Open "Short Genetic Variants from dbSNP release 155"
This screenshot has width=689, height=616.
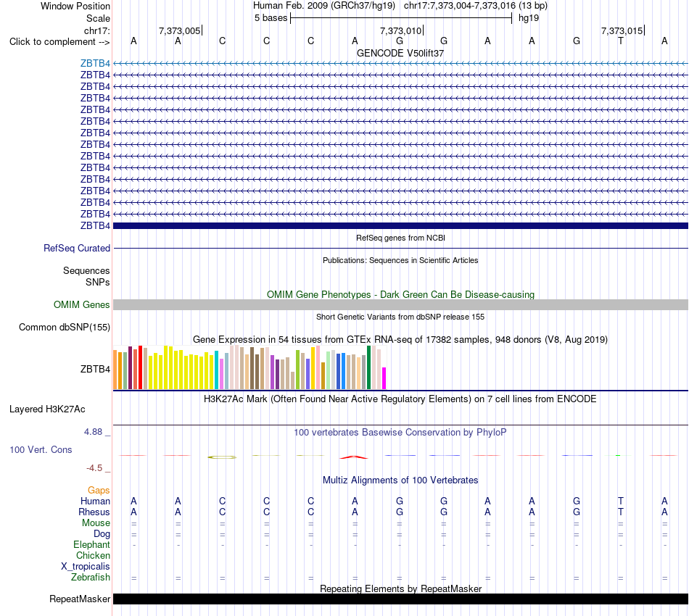pos(400,317)
